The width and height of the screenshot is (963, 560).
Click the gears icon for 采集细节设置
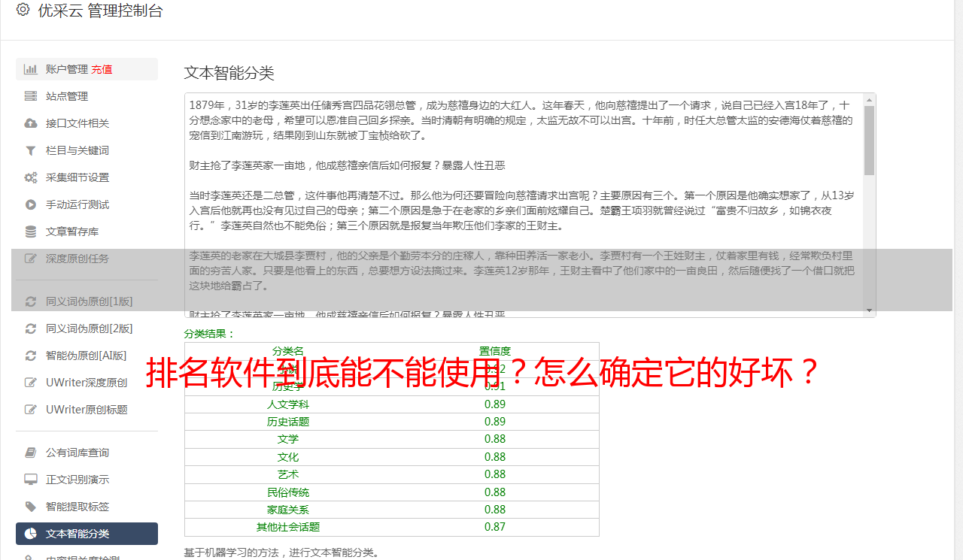pos(31,177)
